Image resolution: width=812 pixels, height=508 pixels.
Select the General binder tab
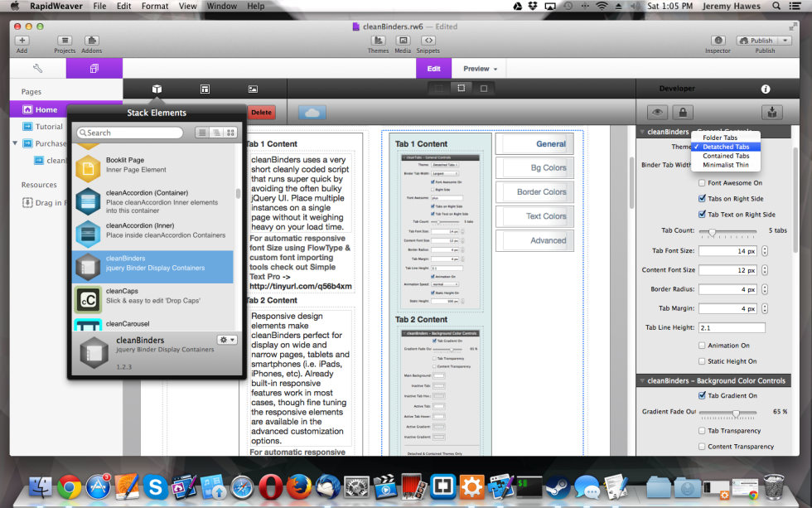[x=534, y=144]
